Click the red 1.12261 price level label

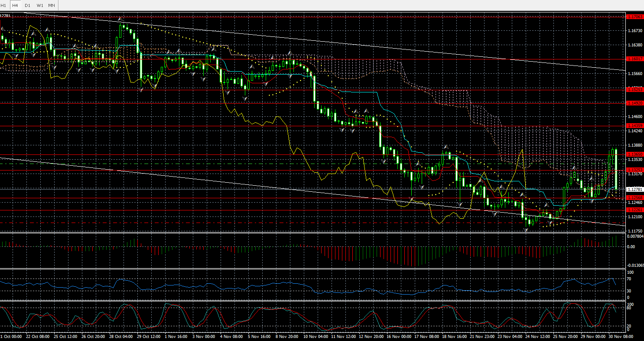click(x=635, y=210)
